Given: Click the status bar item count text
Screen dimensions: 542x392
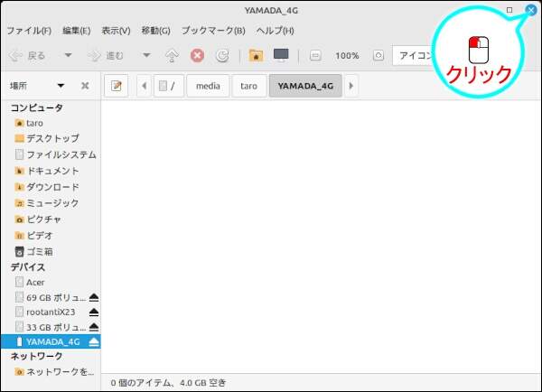Looking at the screenshot, I should [x=168, y=383].
